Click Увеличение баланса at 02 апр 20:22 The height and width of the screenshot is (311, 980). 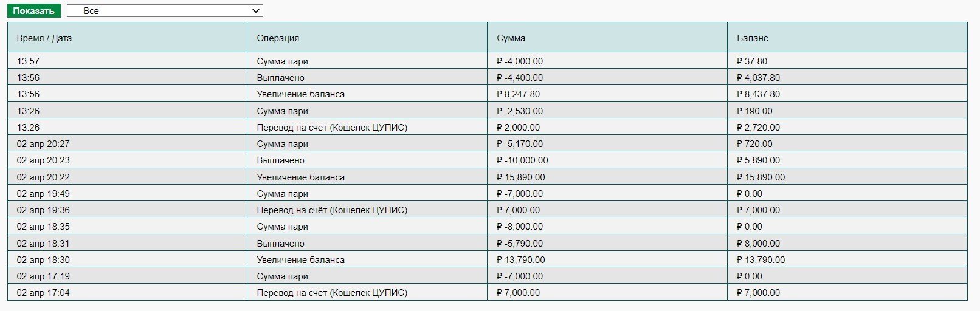pyautogui.click(x=300, y=177)
